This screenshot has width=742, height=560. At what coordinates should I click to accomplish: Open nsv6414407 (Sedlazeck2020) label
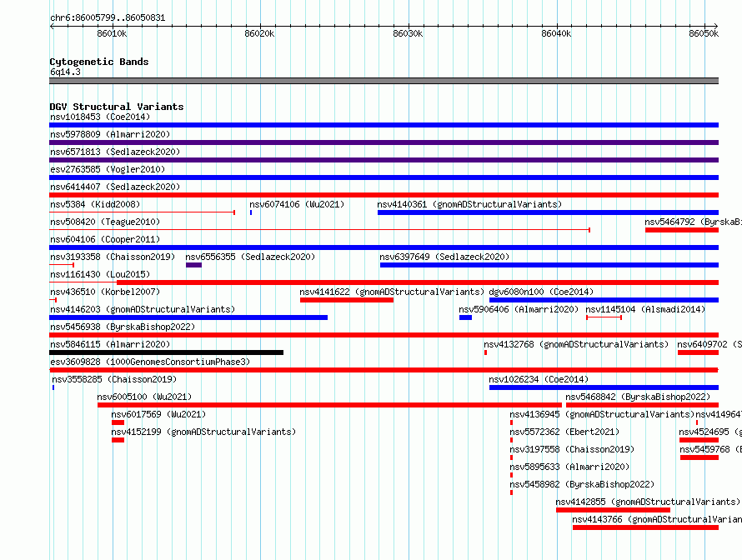point(115,187)
